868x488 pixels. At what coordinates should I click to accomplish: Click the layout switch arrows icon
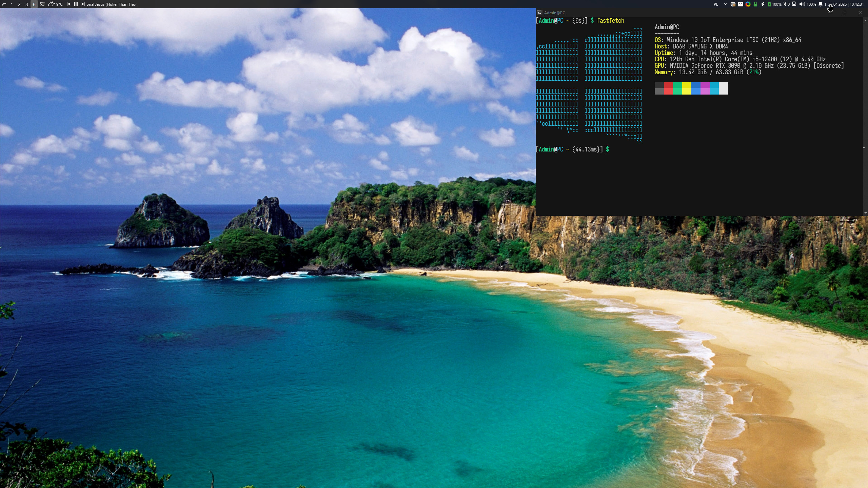tap(4, 4)
